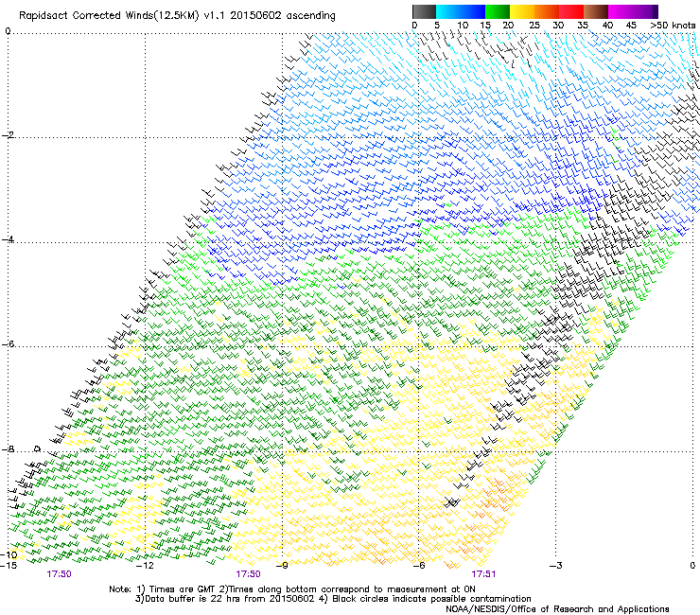Select the red 30-35 knots legend swatch
Screen dimensions: 700x615
click(571, 11)
